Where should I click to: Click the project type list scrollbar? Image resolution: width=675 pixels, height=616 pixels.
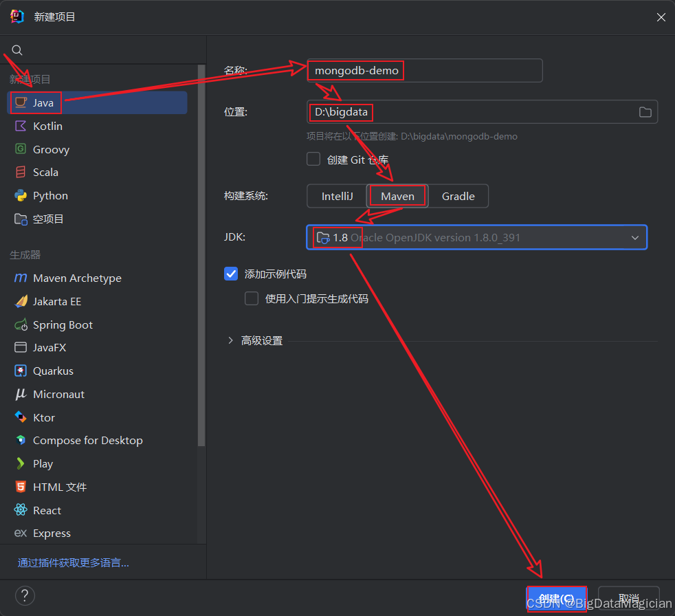click(x=201, y=255)
